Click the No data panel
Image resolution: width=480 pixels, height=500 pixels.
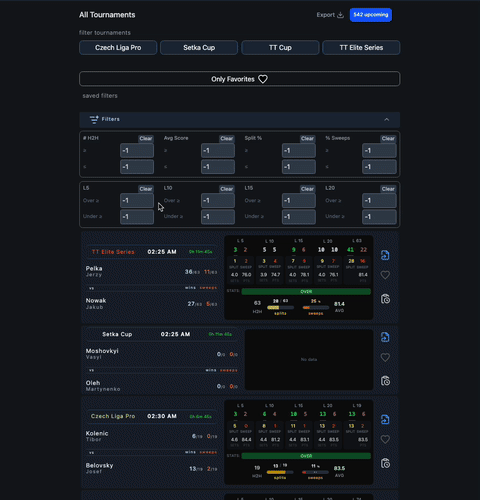pos(309,359)
